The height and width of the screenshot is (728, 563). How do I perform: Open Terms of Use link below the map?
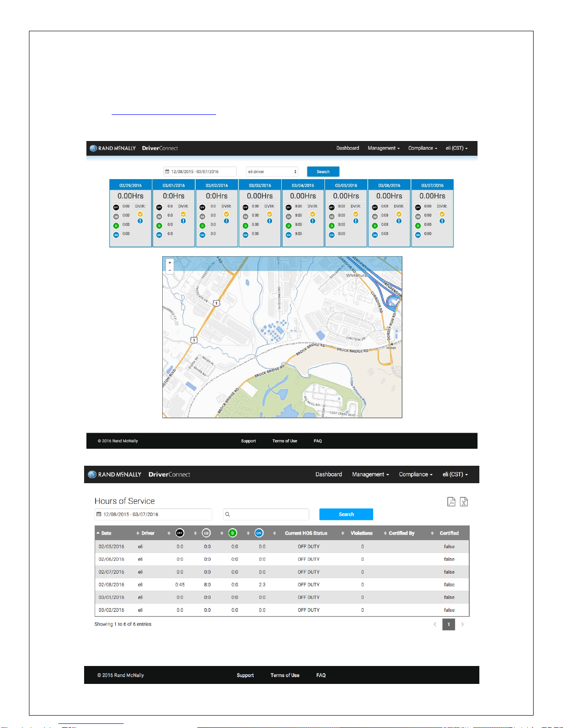(x=284, y=441)
